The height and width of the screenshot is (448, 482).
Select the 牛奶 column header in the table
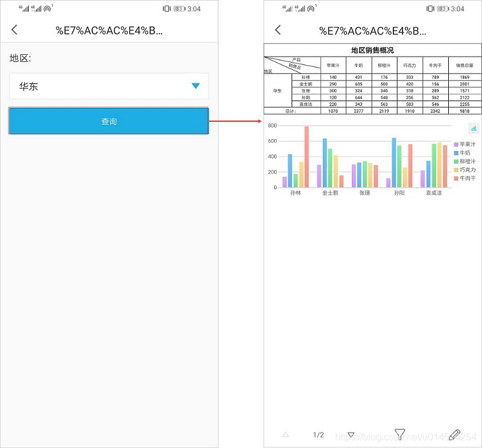(358, 66)
